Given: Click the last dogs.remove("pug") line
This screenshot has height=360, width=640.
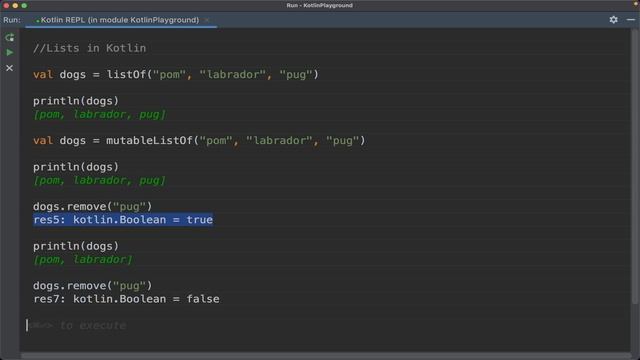Looking at the screenshot, I should tap(92, 286).
